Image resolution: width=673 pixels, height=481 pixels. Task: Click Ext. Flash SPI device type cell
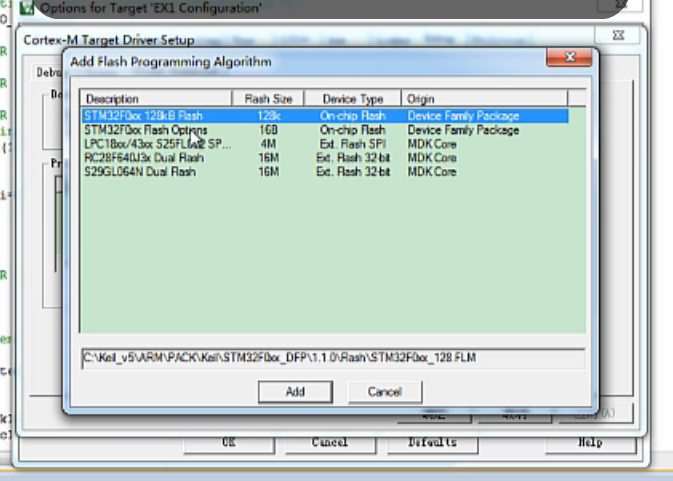coord(353,144)
